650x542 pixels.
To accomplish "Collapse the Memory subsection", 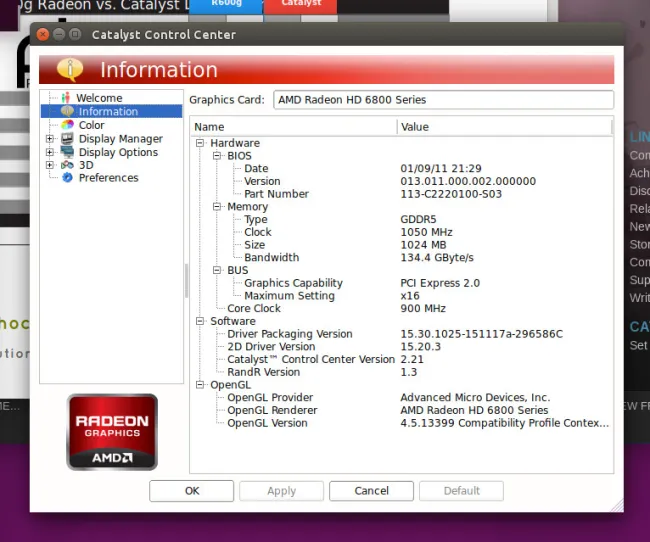I will click(216, 207).
